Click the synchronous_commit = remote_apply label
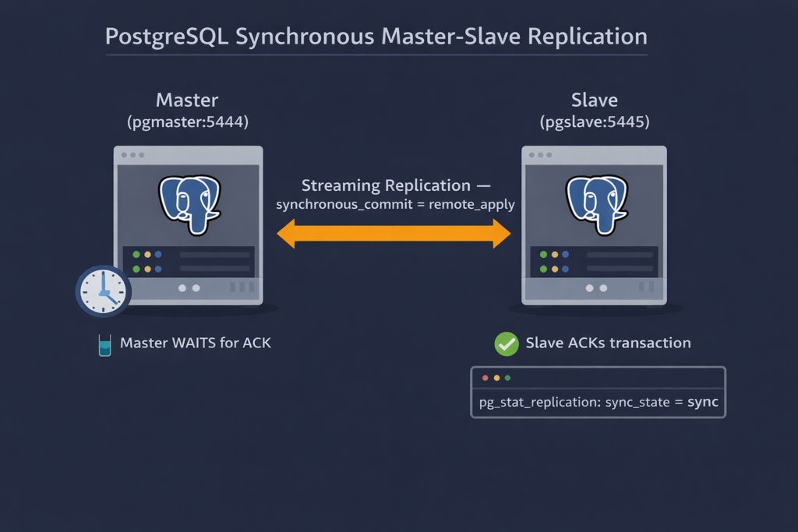Viewport: 798px width, 532px height. pyautogui.click(x=396, y=204)
